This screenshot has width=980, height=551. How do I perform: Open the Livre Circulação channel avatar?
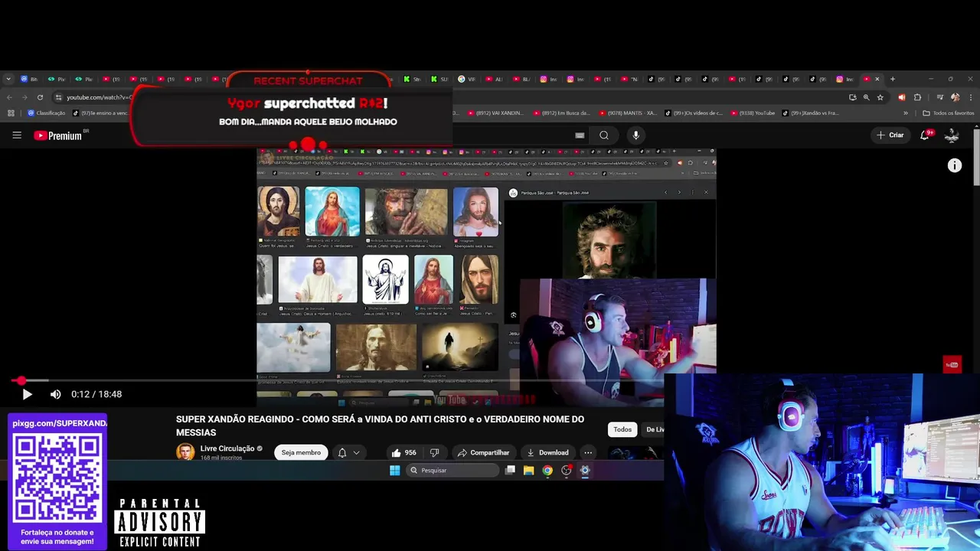point(185,452)
